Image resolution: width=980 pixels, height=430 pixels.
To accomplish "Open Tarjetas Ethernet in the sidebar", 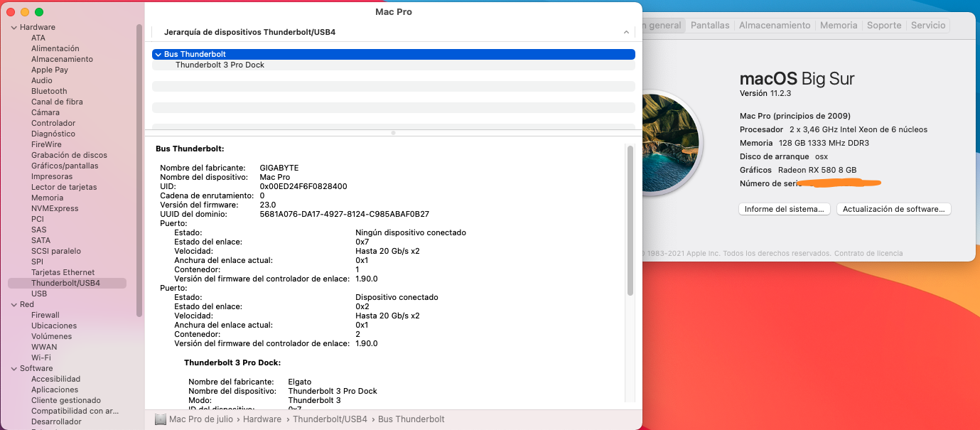I will 63,272.
